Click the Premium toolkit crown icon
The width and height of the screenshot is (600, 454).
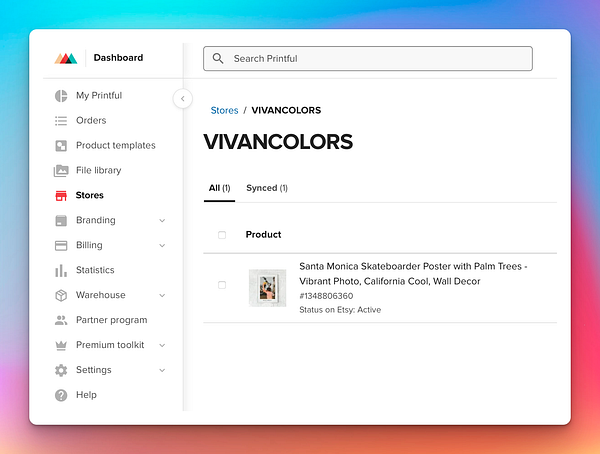coord(61,345)
